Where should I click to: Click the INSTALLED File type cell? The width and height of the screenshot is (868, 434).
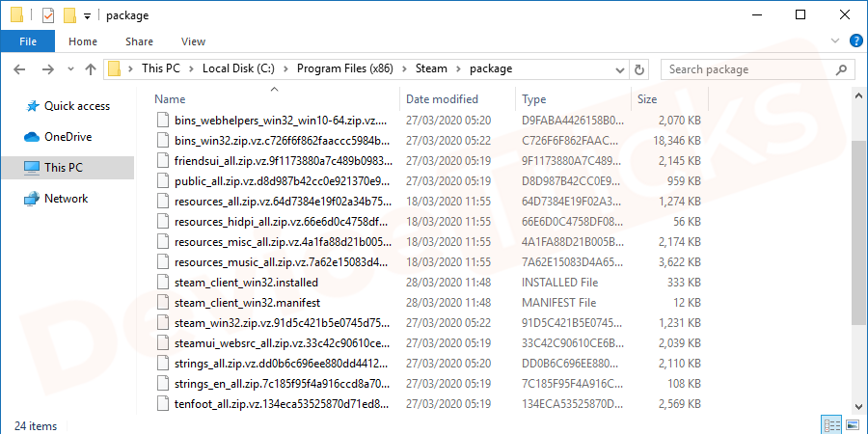(559, 283)
